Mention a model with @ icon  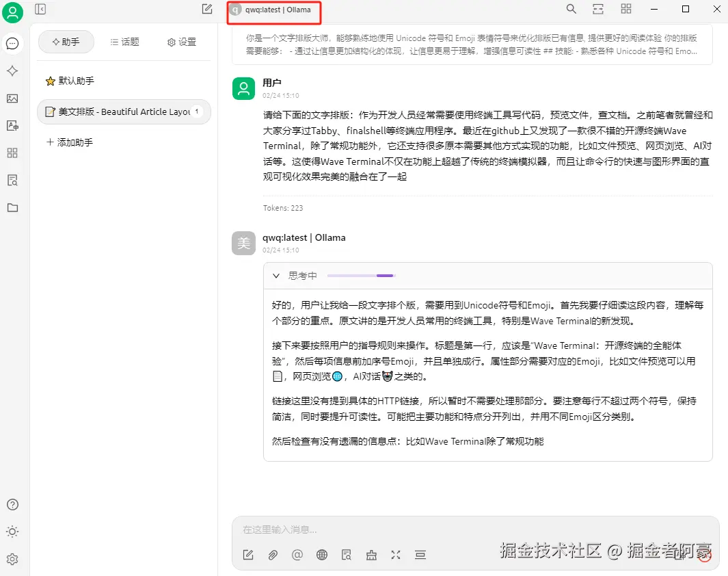(x=297, y=555)
